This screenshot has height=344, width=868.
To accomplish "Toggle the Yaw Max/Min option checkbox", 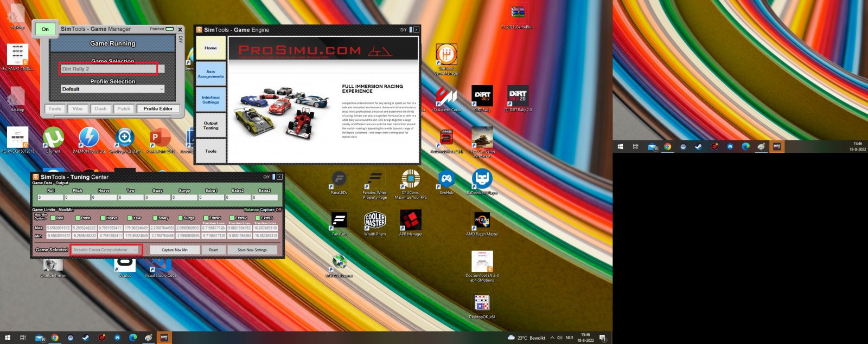I will pyautogui.click(x=130, y=218).
